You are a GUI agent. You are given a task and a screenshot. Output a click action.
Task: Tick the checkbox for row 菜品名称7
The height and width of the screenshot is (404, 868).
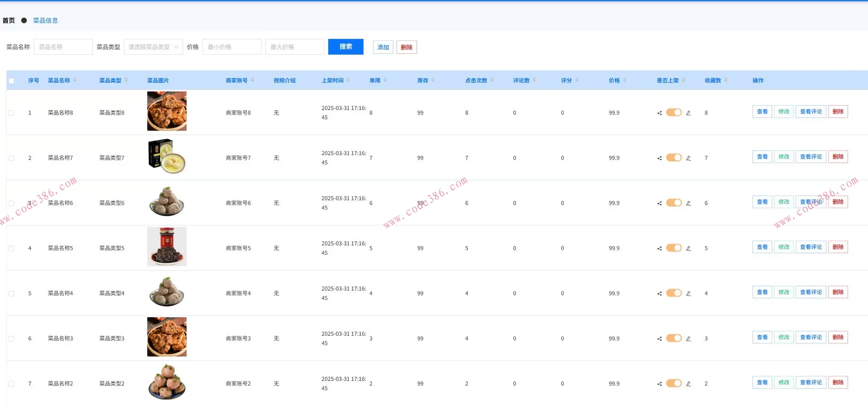pyautogui.click(x=11, y=158)
